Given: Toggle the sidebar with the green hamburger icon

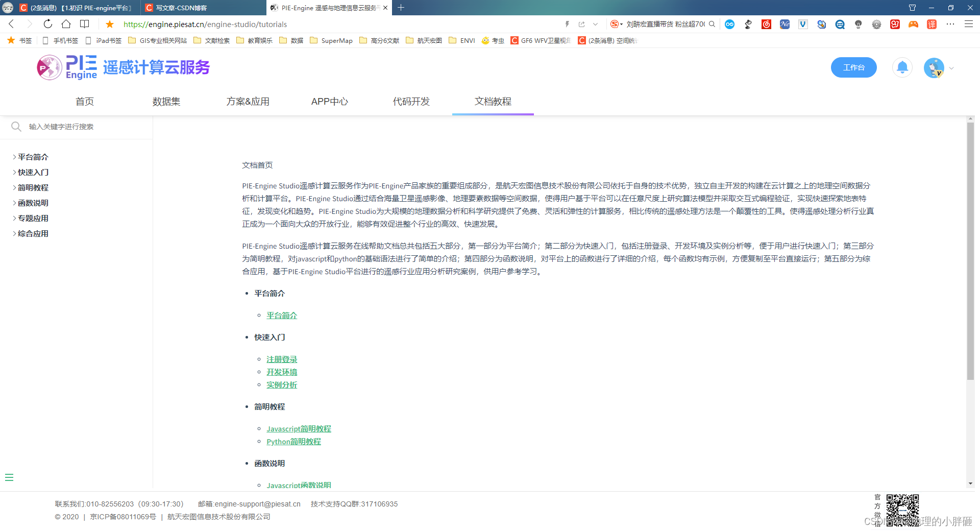Looking at the screenshot, I should tap(9, 477).
